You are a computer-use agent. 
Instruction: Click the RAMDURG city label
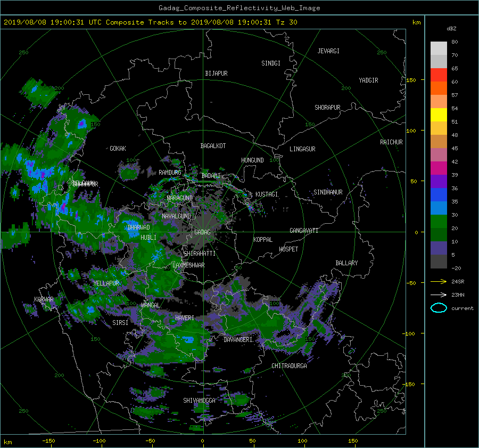coord(170,173)
